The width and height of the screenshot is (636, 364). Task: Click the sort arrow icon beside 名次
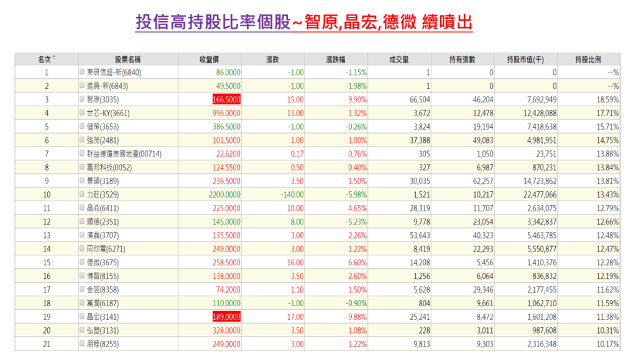click(x=54, y=58)
